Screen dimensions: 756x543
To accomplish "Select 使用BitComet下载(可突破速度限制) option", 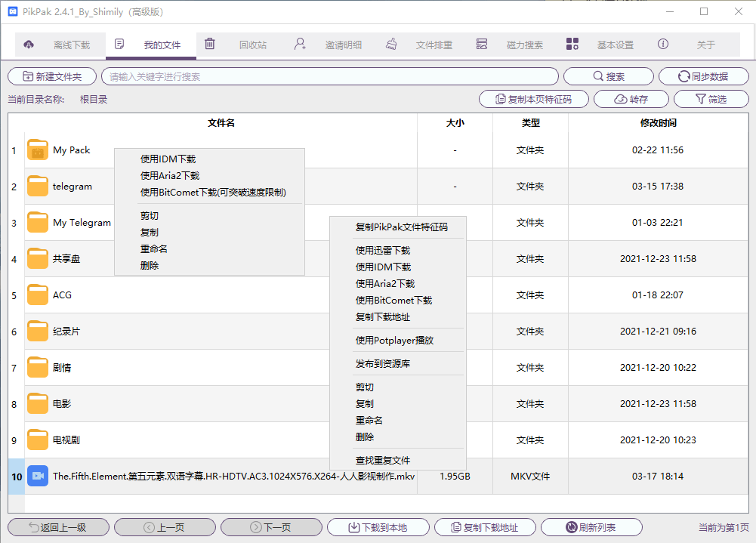I will 213,193.
